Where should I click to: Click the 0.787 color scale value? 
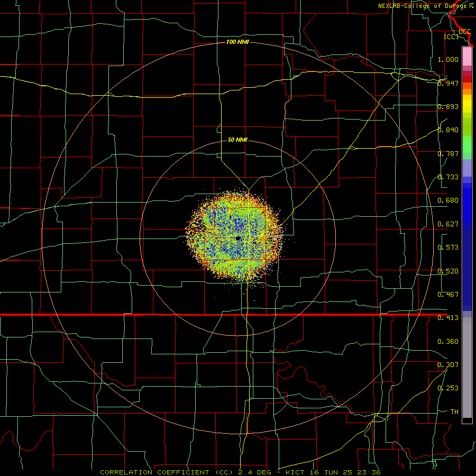point(448,153)
